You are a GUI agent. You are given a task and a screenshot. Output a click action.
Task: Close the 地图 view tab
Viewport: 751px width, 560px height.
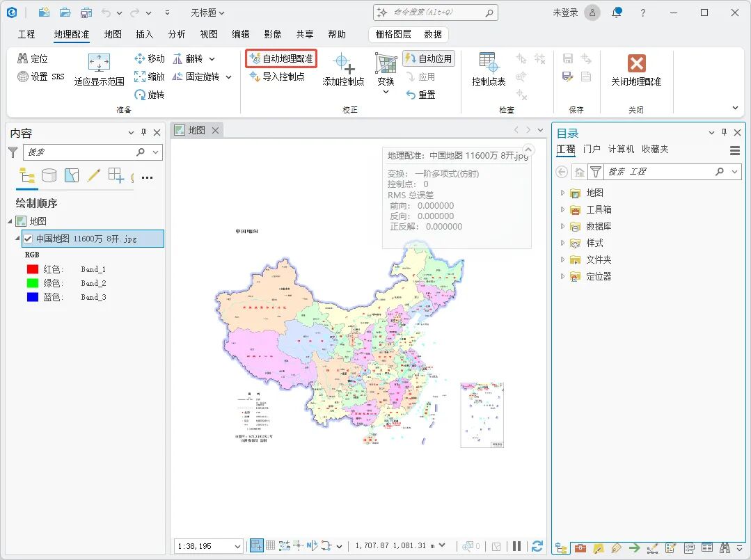(x=216, y=130)
